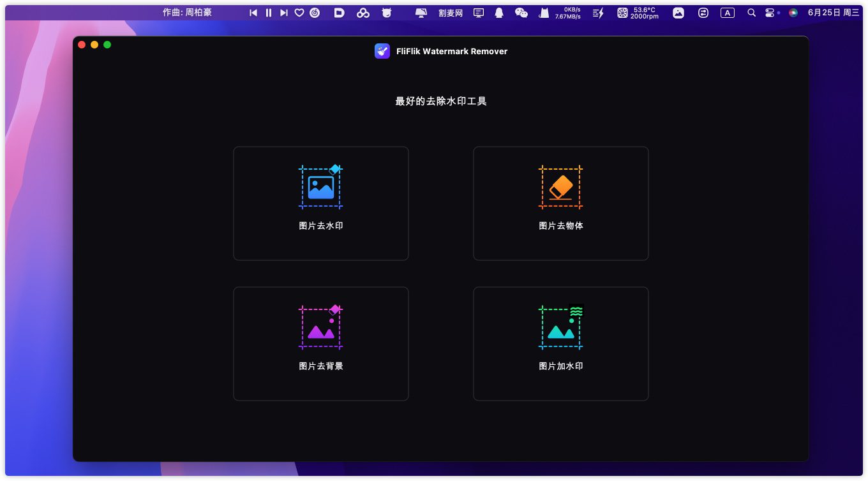Skip to previous track in menu bar
The width and height of the screenshot is (868, 481).
253,13
